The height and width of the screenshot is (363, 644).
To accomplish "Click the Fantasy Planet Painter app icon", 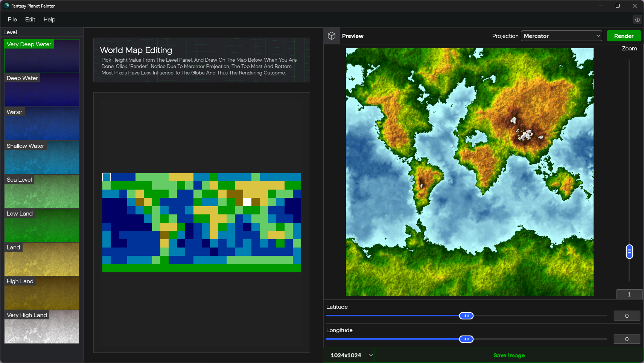I will click(6, 6).
